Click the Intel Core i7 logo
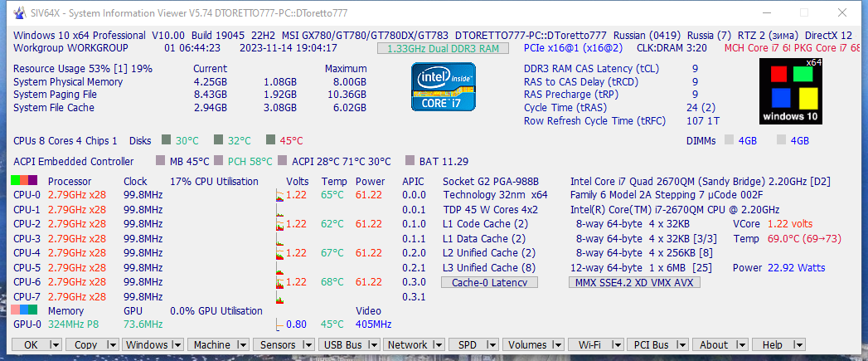Viewport: 868px width, 361px height. (x=444, y=87)
